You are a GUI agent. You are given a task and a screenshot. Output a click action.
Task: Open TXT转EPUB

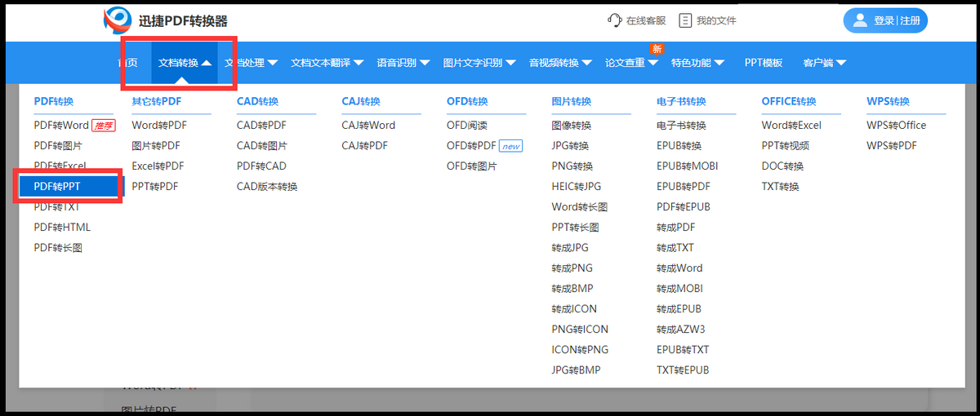click(x=683, y=370)
